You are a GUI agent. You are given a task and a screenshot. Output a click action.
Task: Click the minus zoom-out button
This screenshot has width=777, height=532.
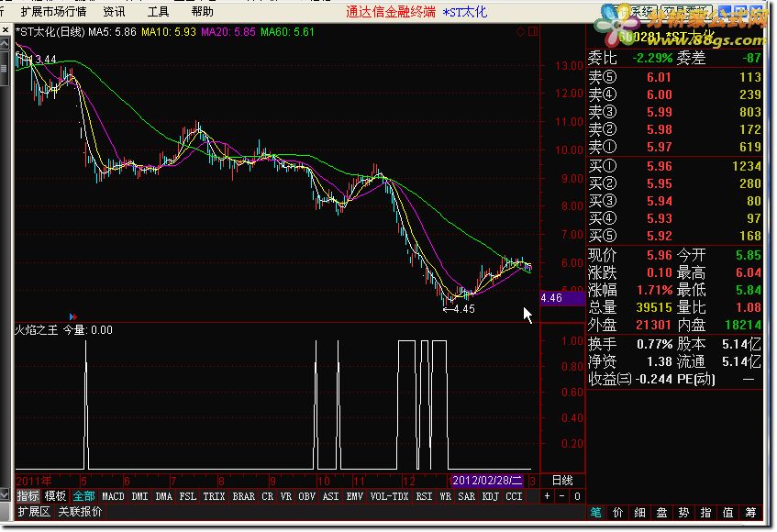tap(562, 496)
